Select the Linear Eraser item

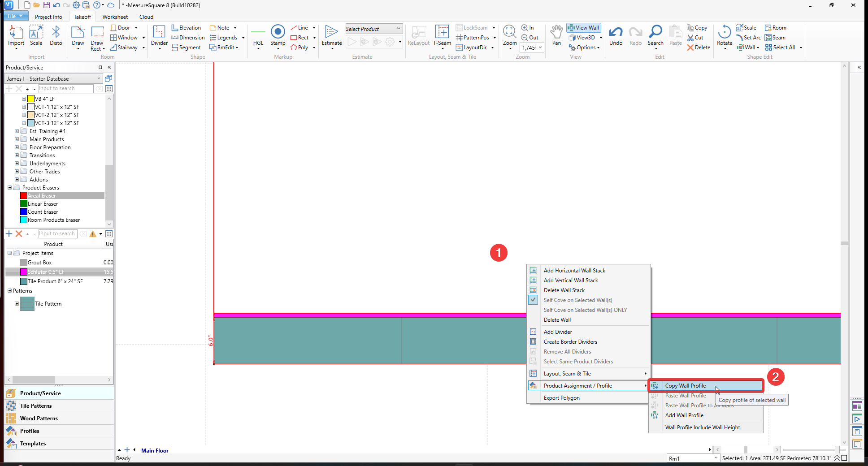point(43,204)
